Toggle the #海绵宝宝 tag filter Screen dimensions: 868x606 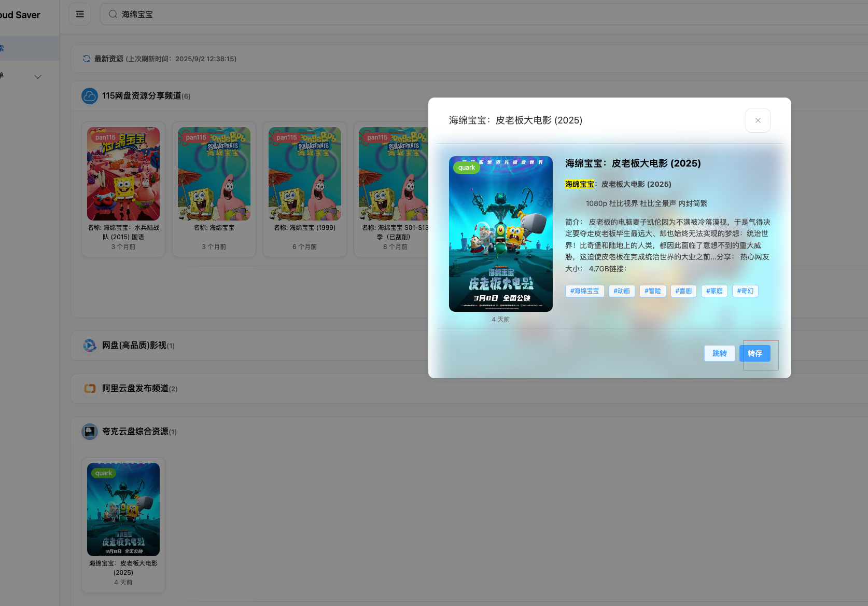(584, 291)
